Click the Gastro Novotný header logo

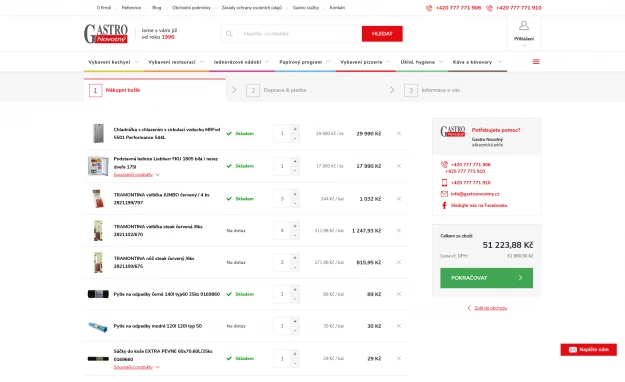coord(106,33)
